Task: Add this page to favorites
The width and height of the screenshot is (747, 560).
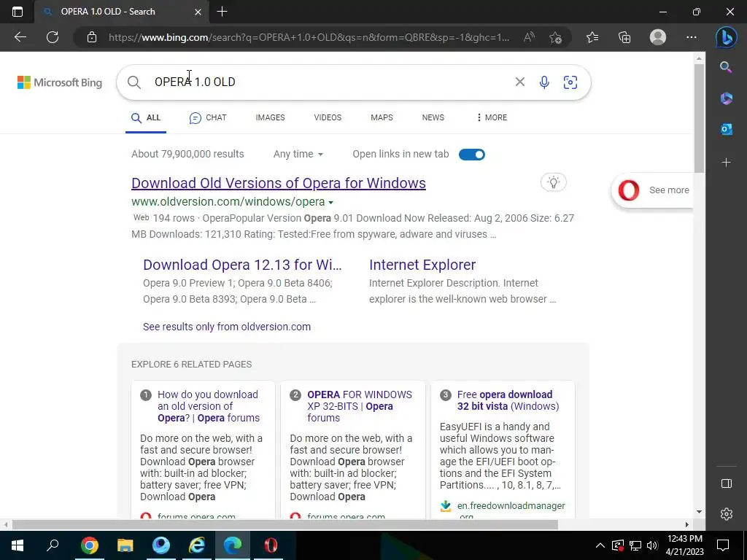Action: coord(555,37)
